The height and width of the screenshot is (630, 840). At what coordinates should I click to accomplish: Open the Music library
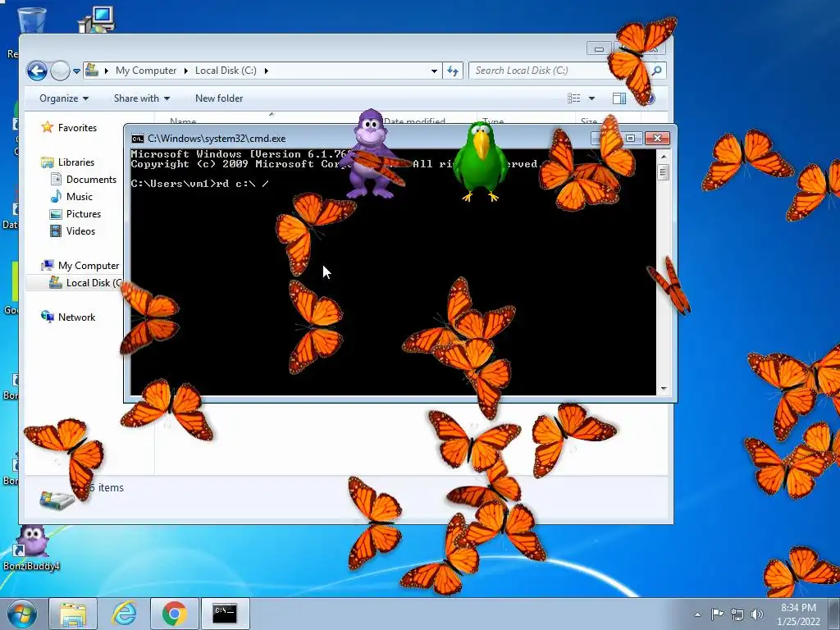[80, 197]
